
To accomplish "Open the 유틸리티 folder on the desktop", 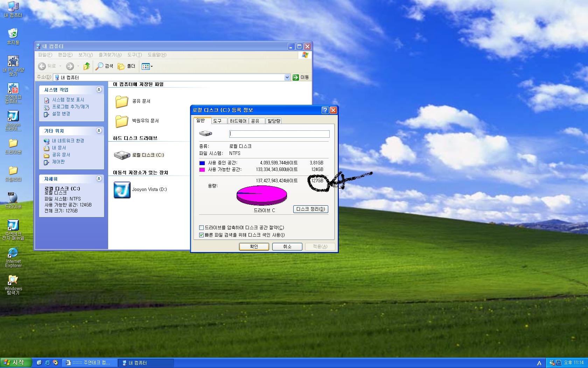I will 13,175.
